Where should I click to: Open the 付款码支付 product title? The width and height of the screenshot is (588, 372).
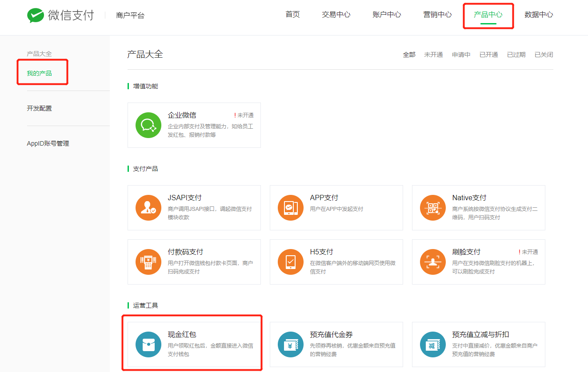(185, 252)
